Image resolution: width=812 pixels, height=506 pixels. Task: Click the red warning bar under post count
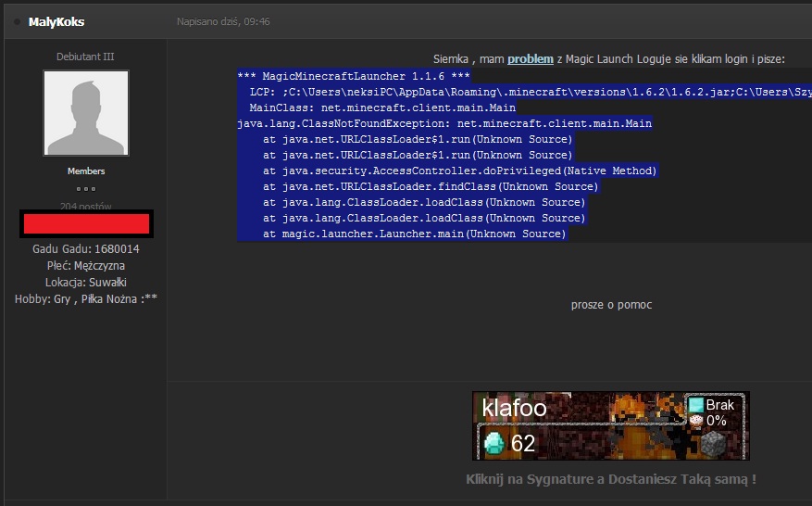(x=86, y=224)
